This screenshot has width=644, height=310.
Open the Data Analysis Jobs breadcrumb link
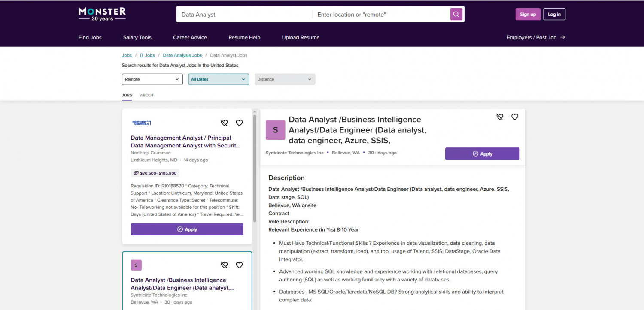coord(182,55)
